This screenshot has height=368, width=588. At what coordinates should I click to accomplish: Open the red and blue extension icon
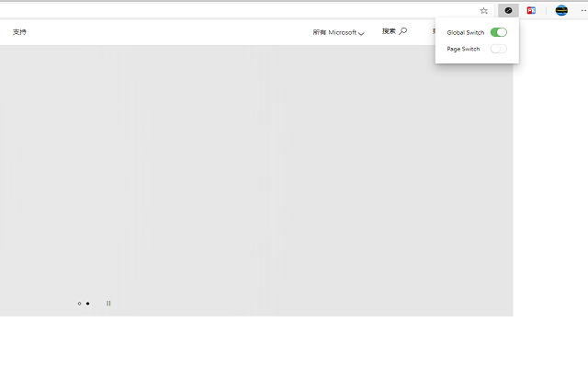pyautogui.click(x=531, y=10)
